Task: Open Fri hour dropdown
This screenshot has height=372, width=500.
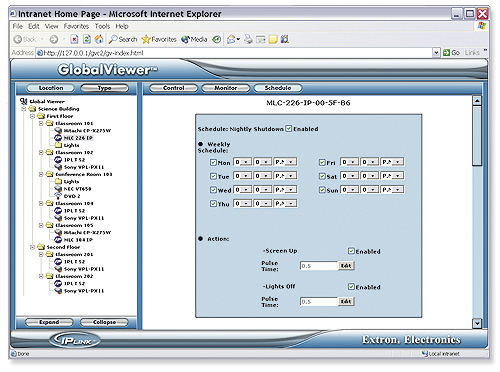Action: (350, 162)
